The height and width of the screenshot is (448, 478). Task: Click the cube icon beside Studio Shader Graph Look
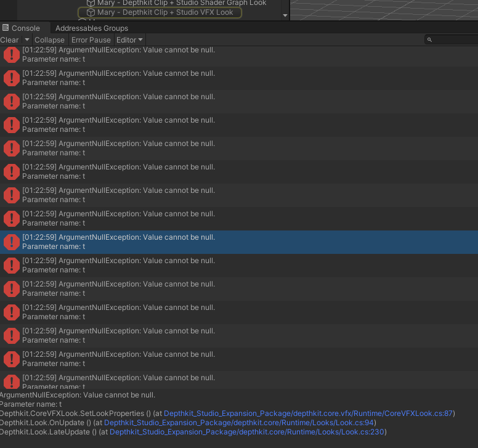coord(91,3)
